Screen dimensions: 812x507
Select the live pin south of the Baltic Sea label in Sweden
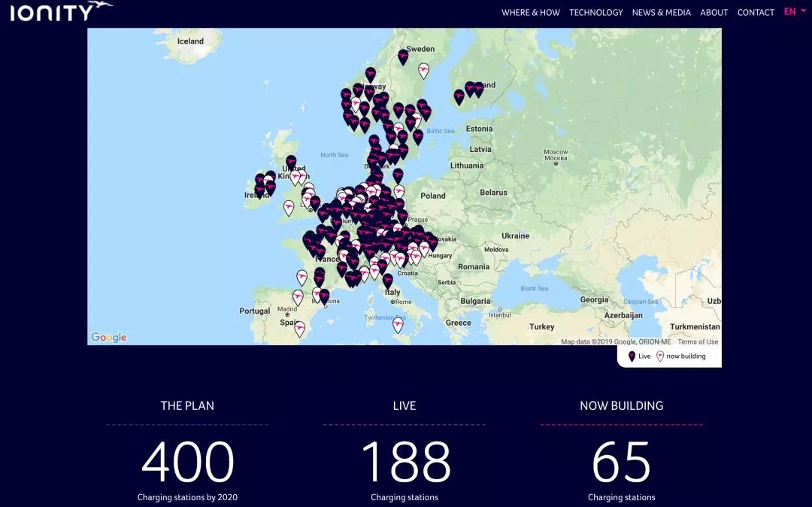tap(418, 137)
